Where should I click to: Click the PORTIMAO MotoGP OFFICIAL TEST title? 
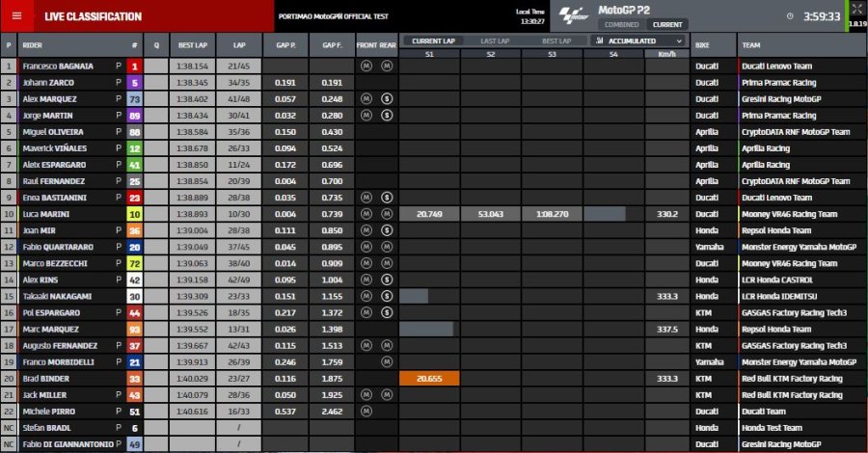click(x=334, y=16)
